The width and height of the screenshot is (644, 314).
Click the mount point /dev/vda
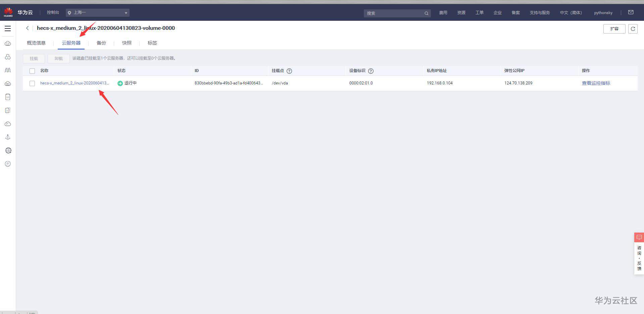(x=280, y=83)
